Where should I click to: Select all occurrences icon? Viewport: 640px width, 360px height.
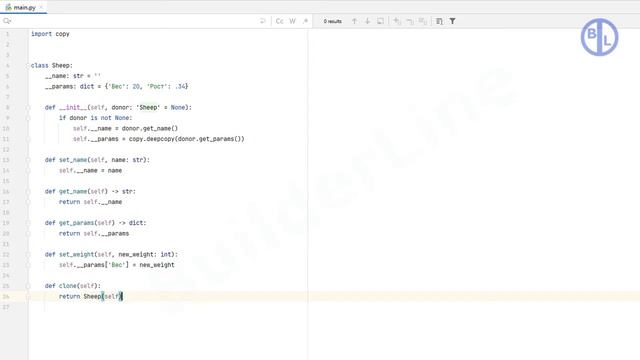(422, 21)
